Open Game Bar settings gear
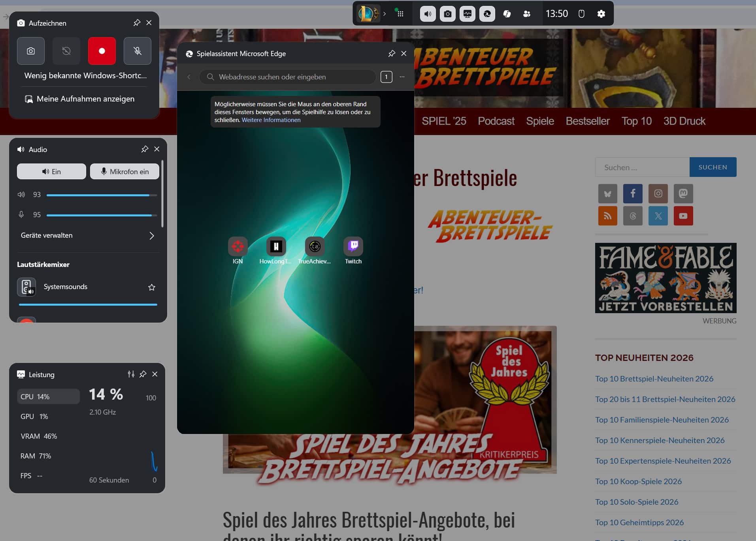 (x=601, y=14)
